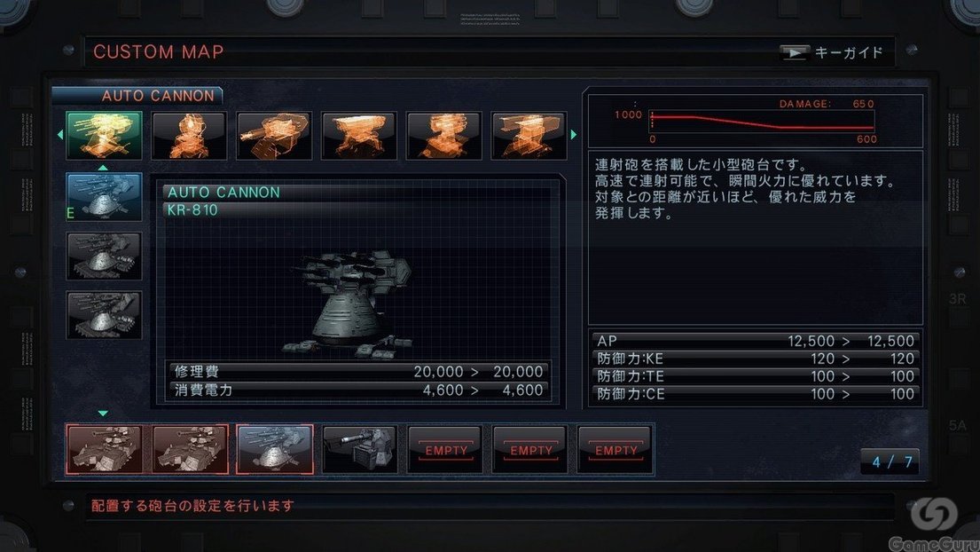Choose the second gray auto cannon variant
This screenshot has width=980, height=552.
(104, 256)
